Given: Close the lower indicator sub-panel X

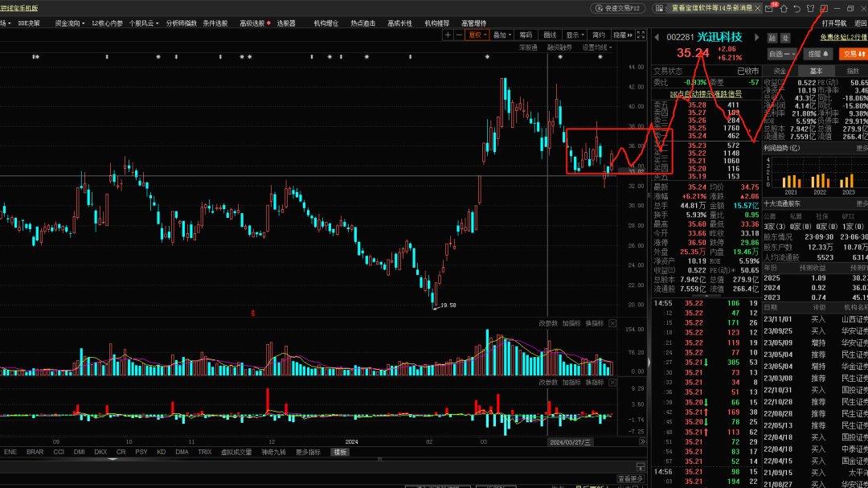Looking at the screenshot, I should 612,382.
